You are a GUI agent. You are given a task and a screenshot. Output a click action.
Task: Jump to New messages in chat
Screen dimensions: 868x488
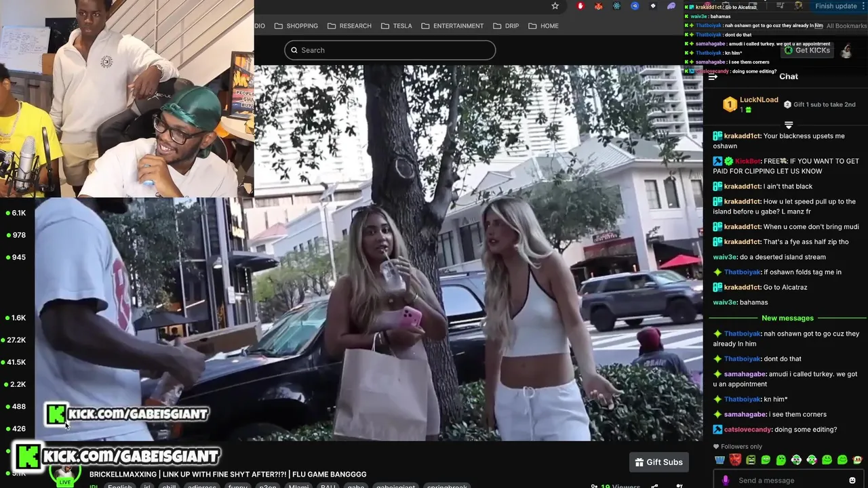coord(787,318)
